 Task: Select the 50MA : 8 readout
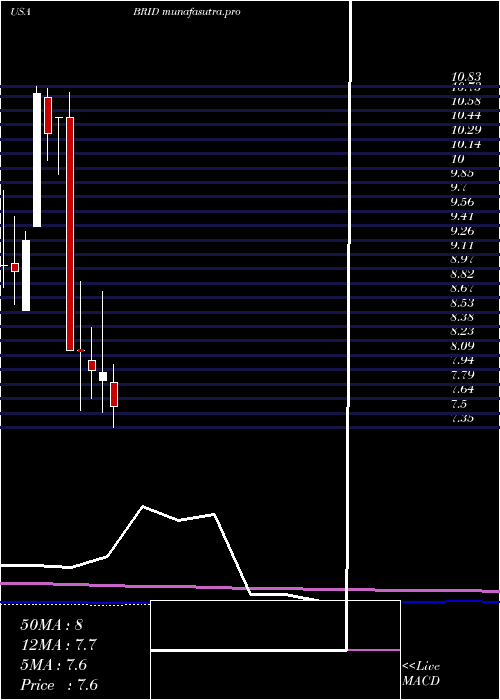(x=52, y=625)
